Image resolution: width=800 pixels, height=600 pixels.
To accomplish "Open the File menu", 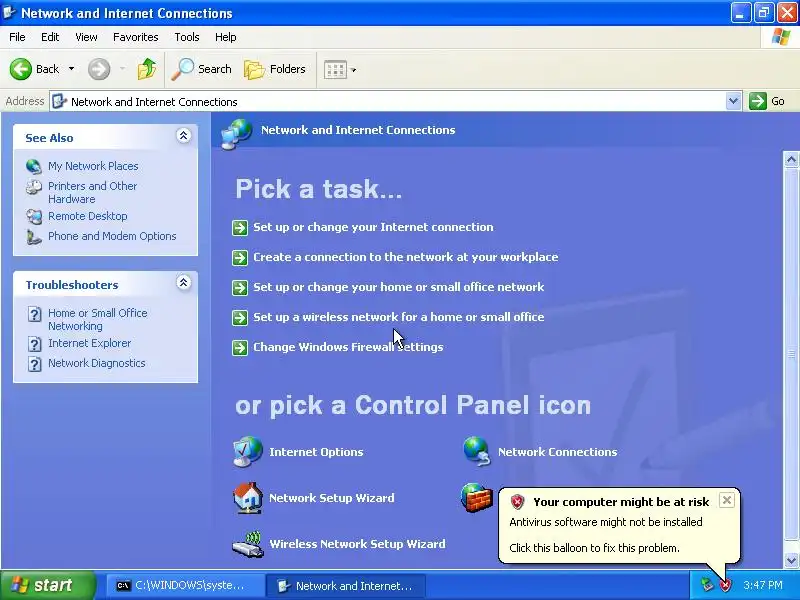I will [x=17, y=37].
